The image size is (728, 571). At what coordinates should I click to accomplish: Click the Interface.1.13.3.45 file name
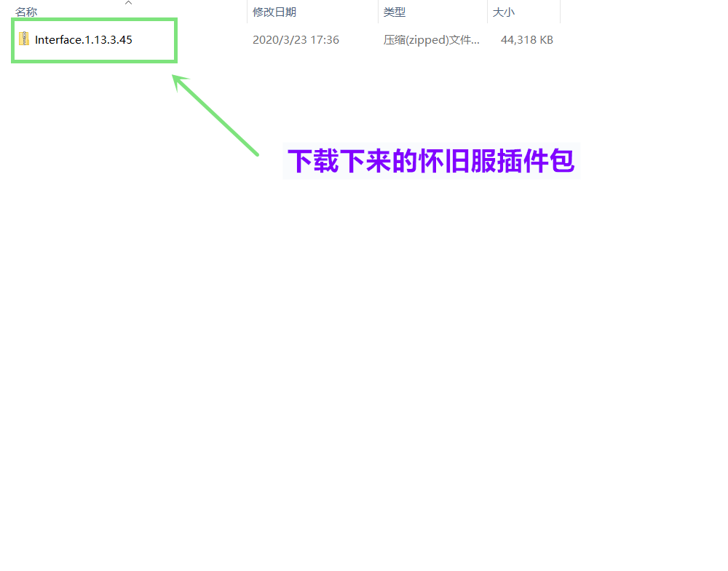coord(84,40)
